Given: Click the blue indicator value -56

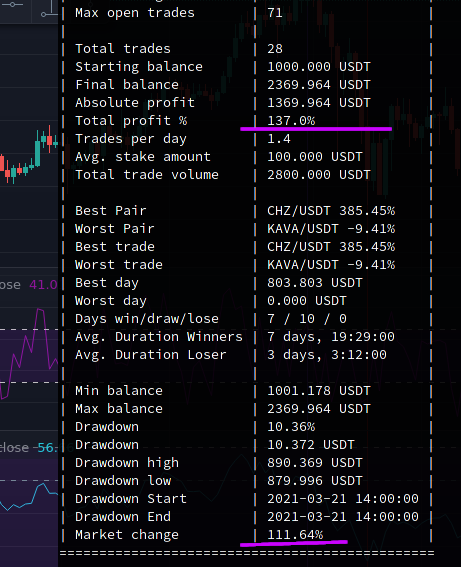Looking at the screenshot, I should 46,448.
